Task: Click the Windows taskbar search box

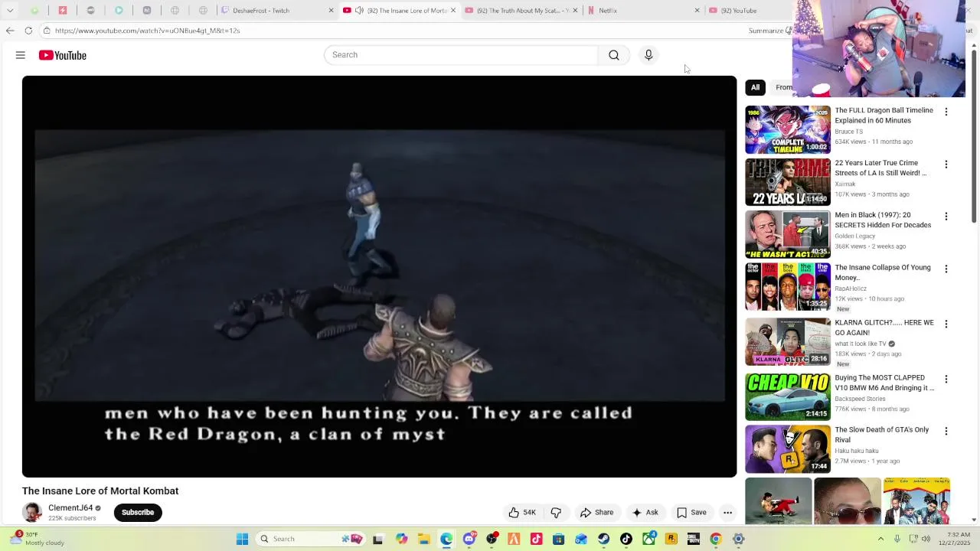Action: 310,539
